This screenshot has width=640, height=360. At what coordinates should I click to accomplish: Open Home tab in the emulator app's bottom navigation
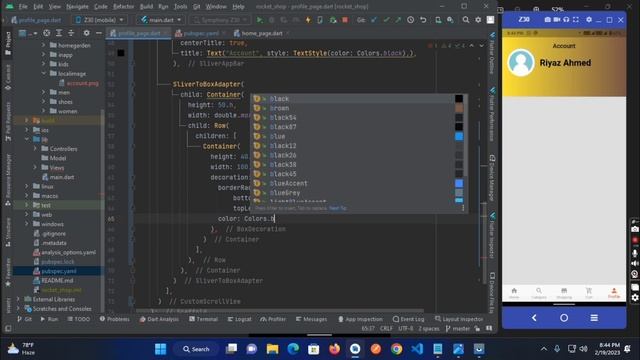tap(514, 293)
